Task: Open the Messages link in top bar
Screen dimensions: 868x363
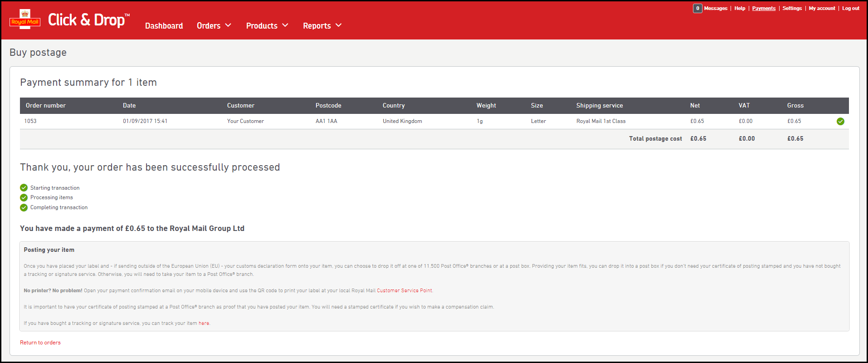Action: pyautogui.click(x=716, y=9)
